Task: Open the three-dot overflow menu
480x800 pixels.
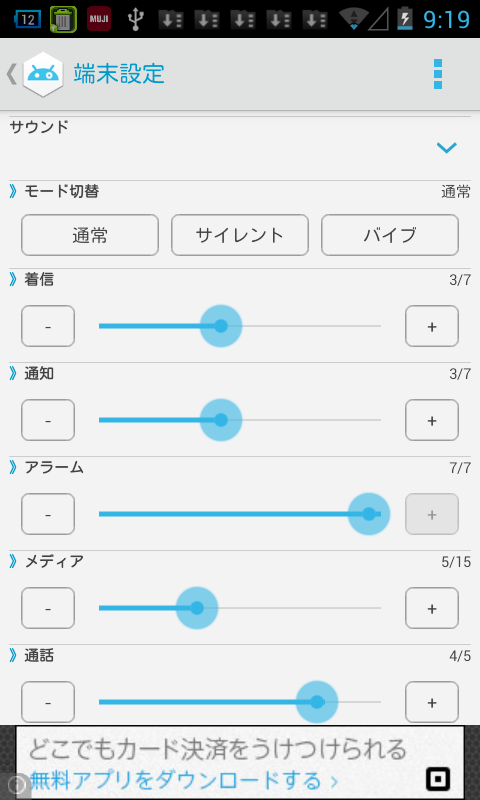Action: [x=437, y=74]
